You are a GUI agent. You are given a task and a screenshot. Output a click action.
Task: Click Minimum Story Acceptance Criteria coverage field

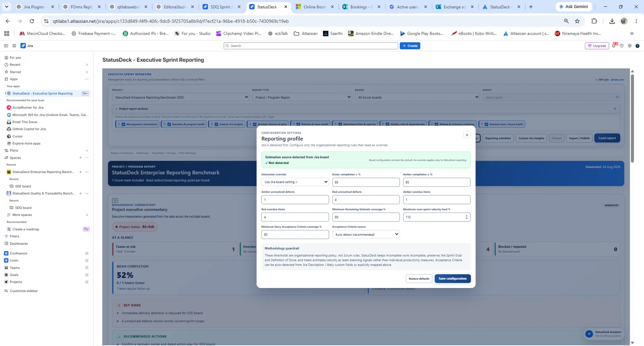(x=295, y=234)
